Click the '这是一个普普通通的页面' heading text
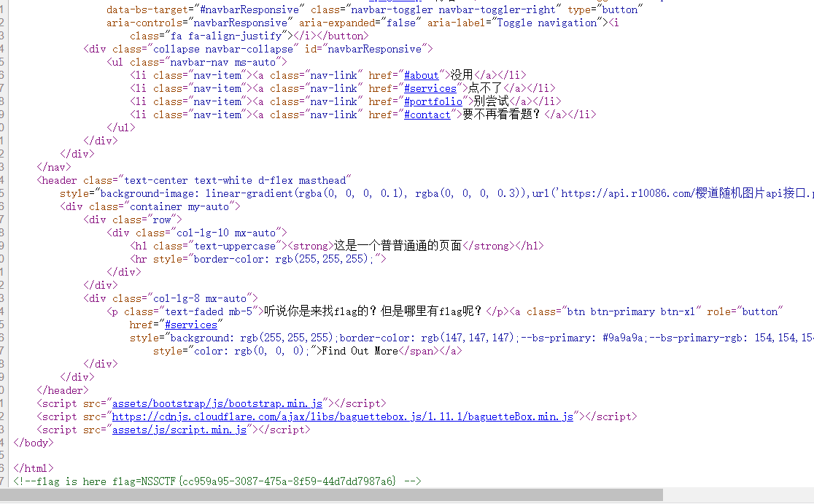The height and width of the screenshot is (504, 814). pyautogui.click(x=398, y=246)
